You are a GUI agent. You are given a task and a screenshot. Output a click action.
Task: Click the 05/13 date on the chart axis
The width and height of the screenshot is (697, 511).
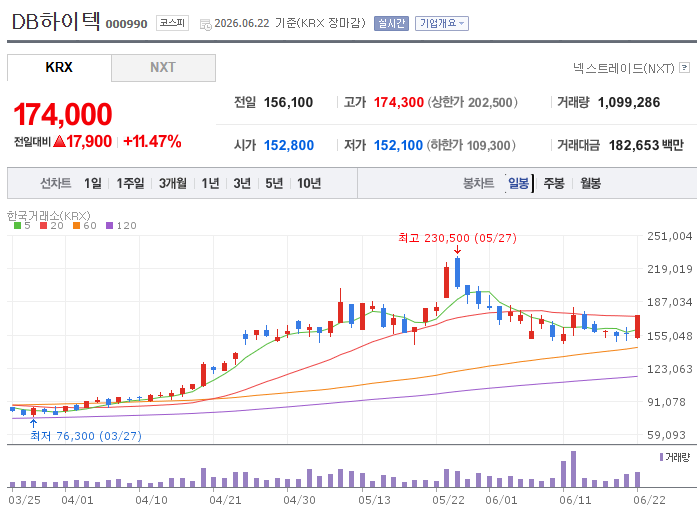(x=374, y=500)
